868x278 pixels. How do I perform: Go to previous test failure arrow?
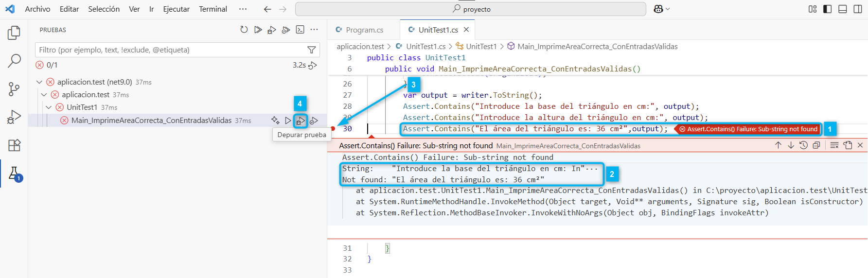(x=778, y=145)
